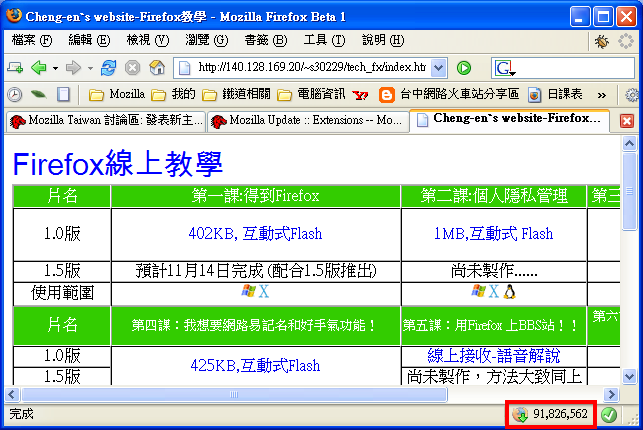Open the 電腦資訊 bookmark folder
Screen dimensions: 643x430
(311, 95)
